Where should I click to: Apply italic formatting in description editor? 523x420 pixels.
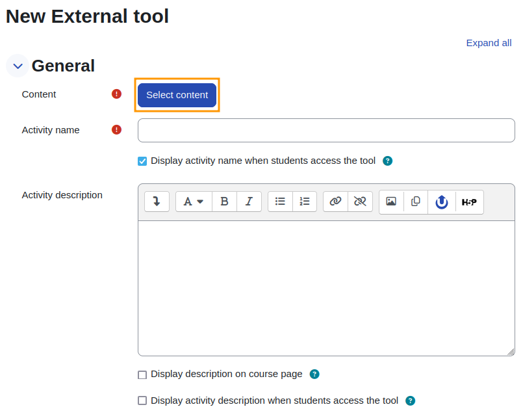coord(249,202)
